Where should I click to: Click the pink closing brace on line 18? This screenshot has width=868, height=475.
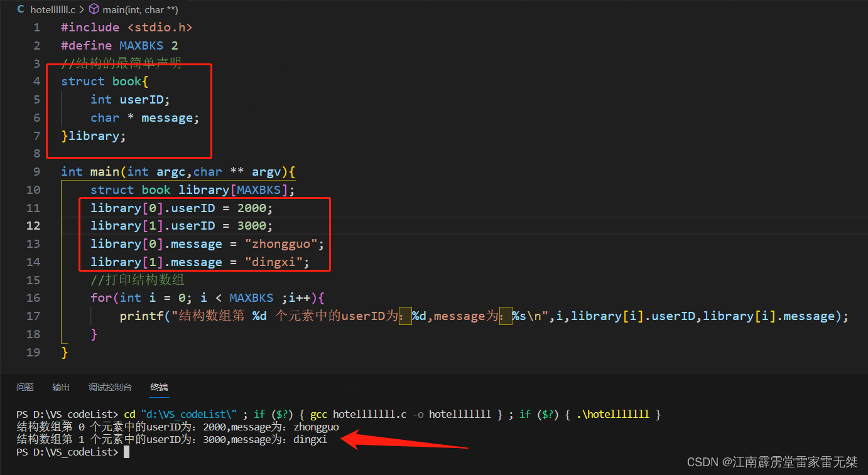(x=94, y=334)
